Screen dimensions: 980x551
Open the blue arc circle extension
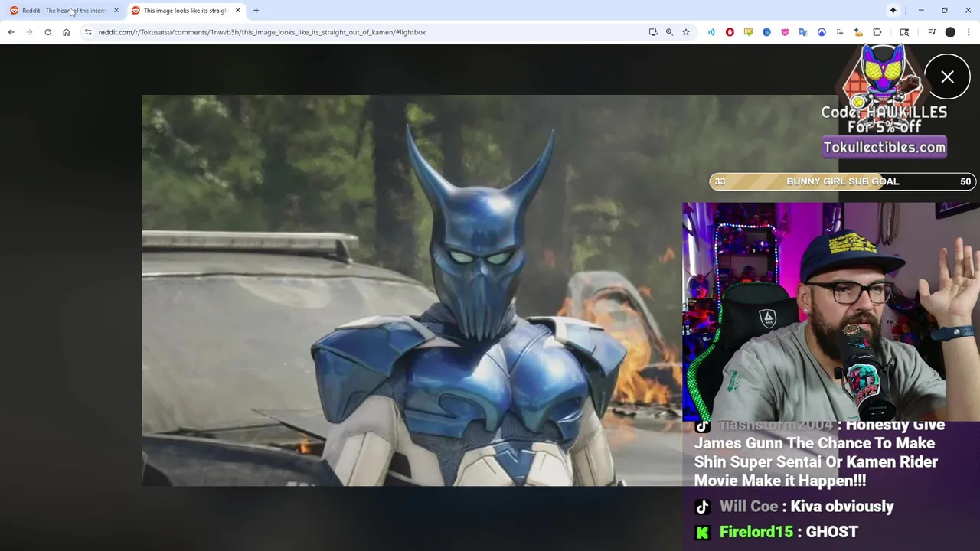pos(822,32)
